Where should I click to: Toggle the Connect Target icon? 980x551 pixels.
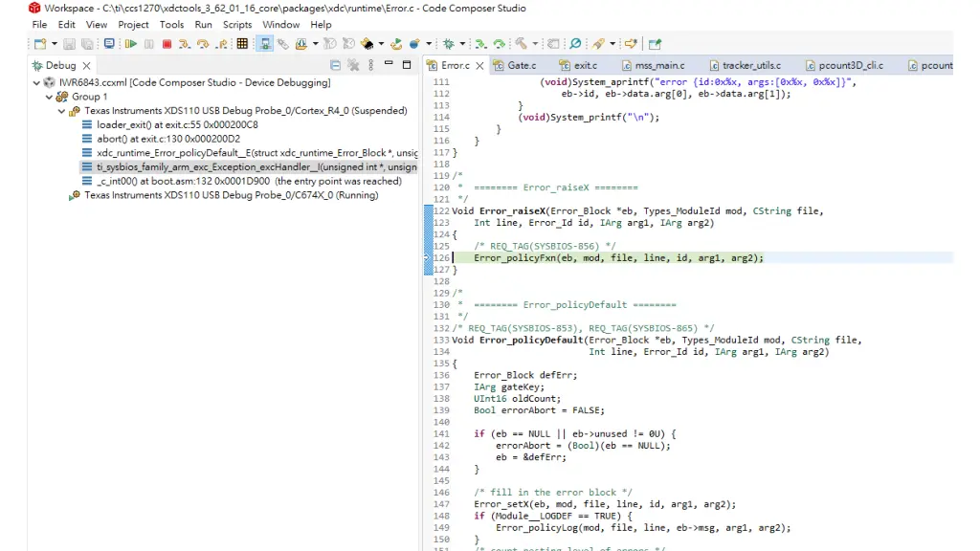pos(265,44)
